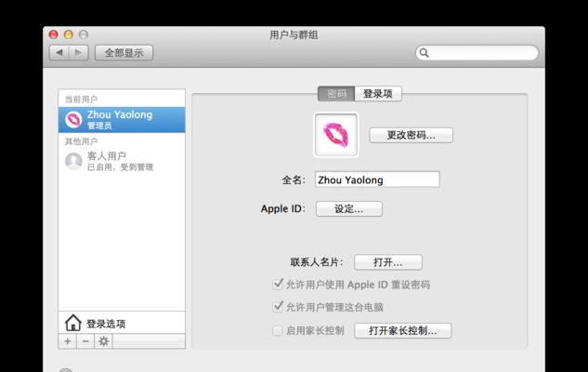Open 登录选项 at sidebar bottom

pos(122,323)
